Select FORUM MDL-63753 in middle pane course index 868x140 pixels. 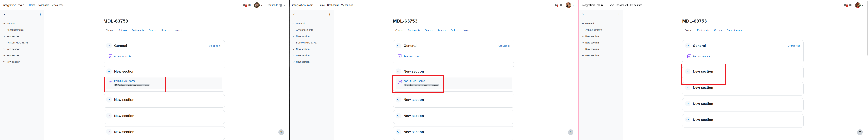(307, 43)
